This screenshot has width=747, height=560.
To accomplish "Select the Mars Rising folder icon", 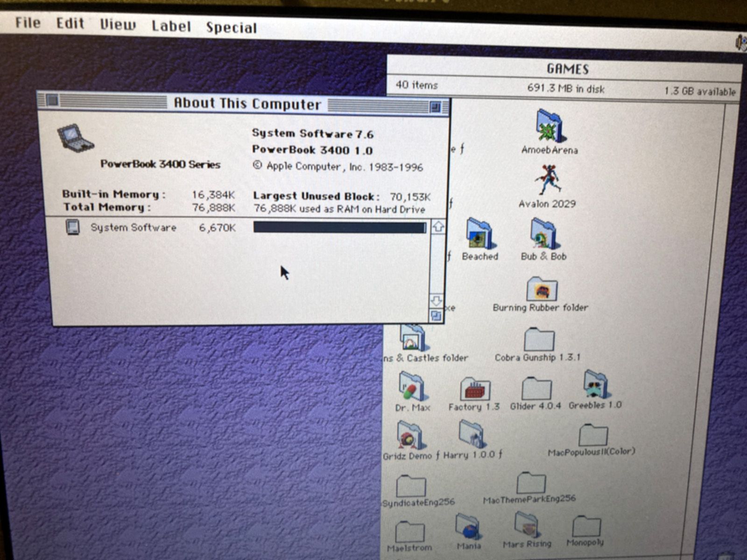I will click(527, 525).
